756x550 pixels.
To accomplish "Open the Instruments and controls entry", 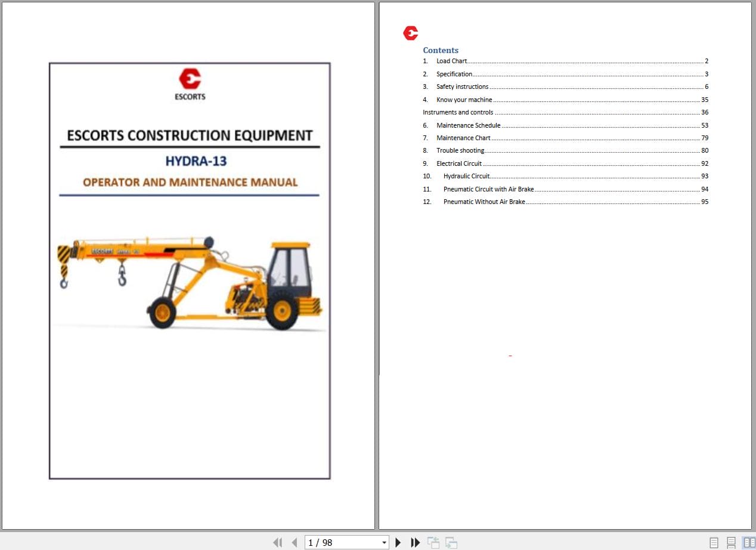I will (565, 112).
